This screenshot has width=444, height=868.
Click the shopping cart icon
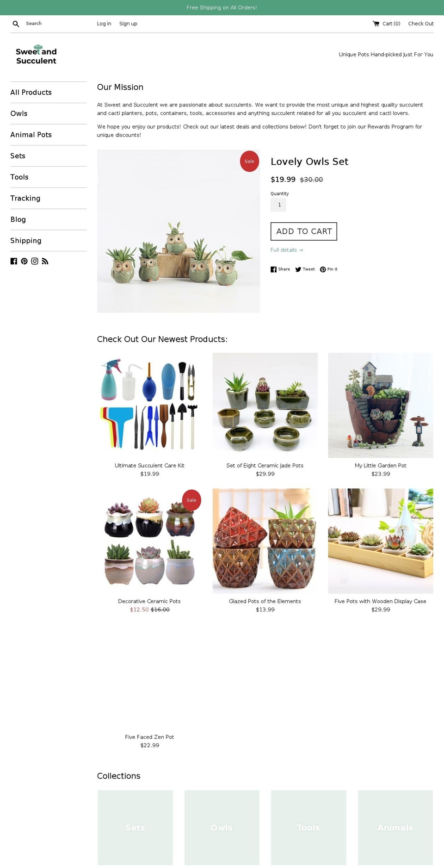coord(376,24)
